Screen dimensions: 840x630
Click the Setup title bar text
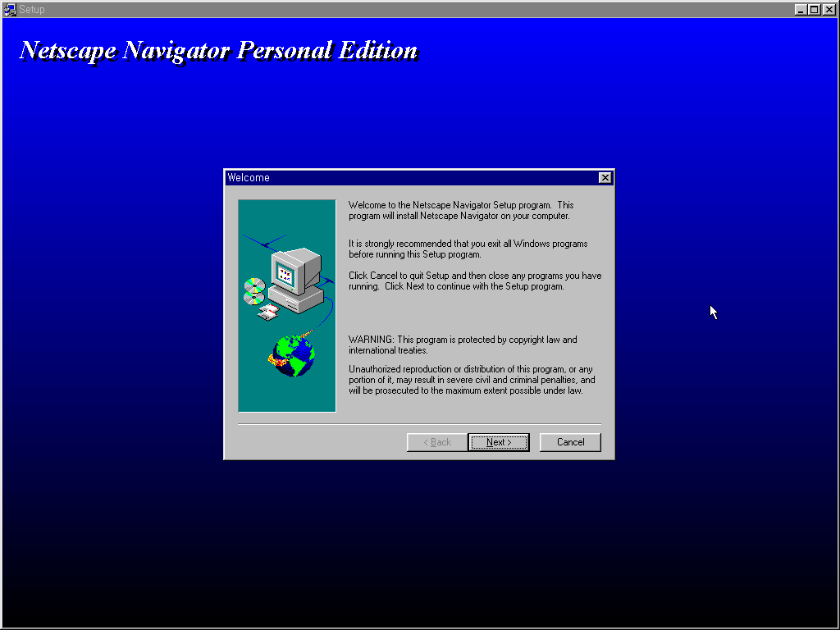[32, 9]
